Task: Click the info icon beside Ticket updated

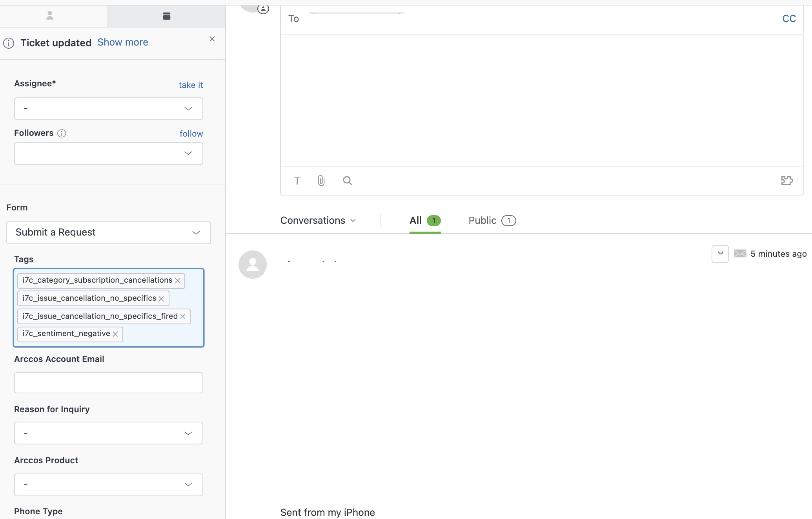Action: pyautogui.click(x=9, y=43)
